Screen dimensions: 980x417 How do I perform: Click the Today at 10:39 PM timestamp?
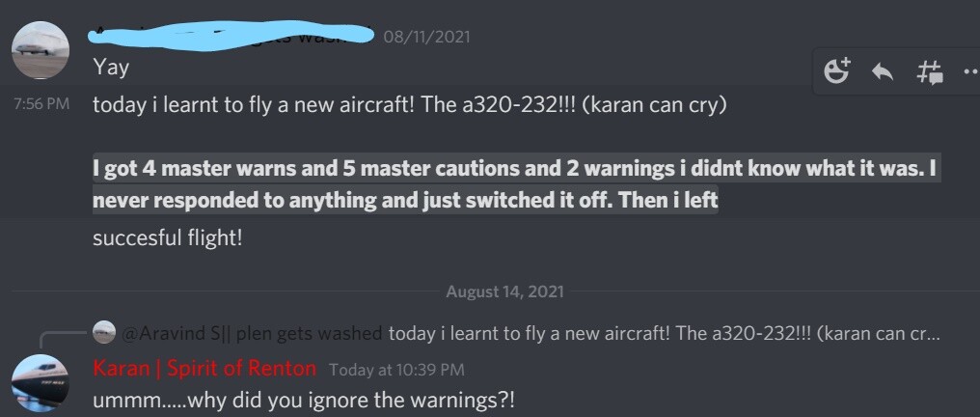tap(396, 370)
